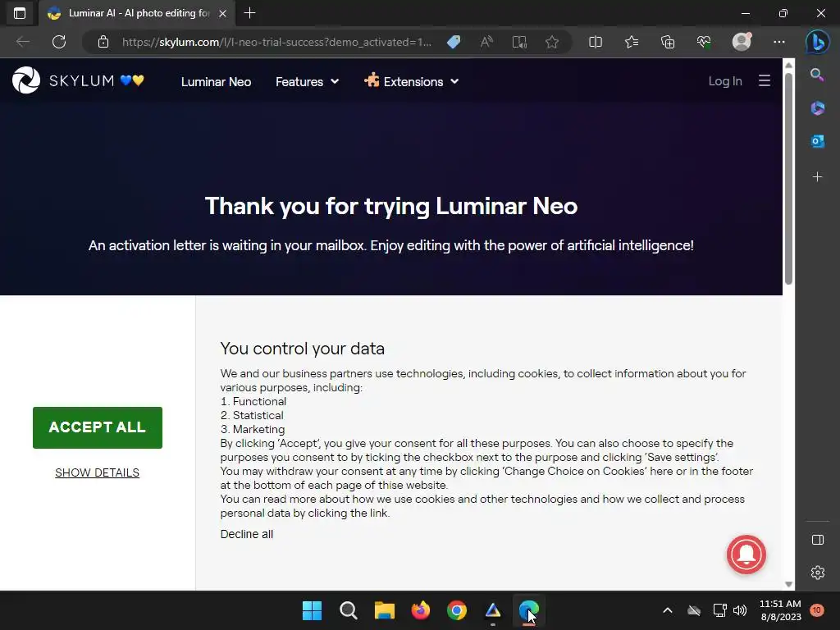
Task: Open a new tab with plus button
Action: 249,13
